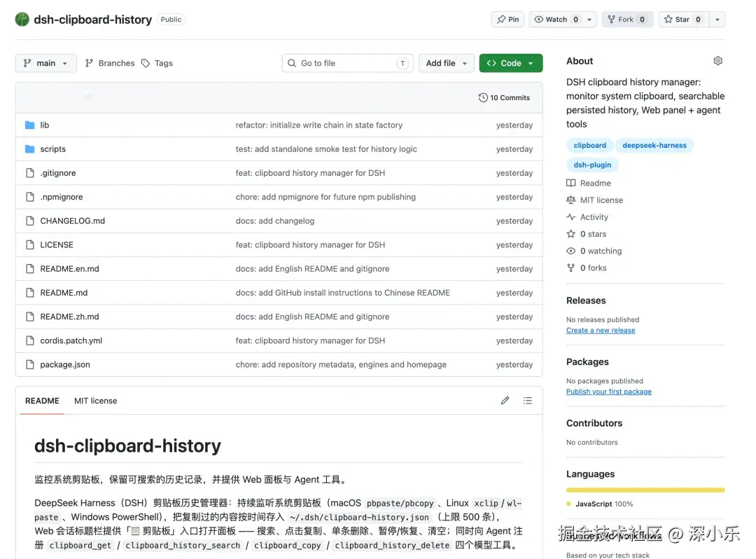Open the package.json file
756x559 pixels.
(x=65, y=365)
